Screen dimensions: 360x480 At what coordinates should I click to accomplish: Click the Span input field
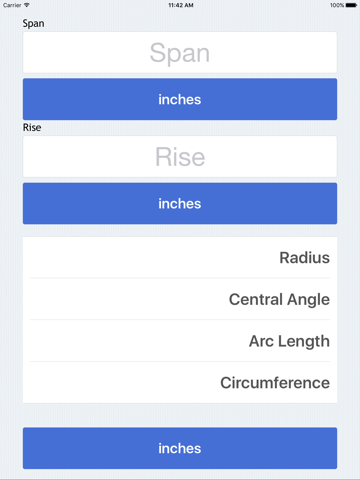(180, 53)
